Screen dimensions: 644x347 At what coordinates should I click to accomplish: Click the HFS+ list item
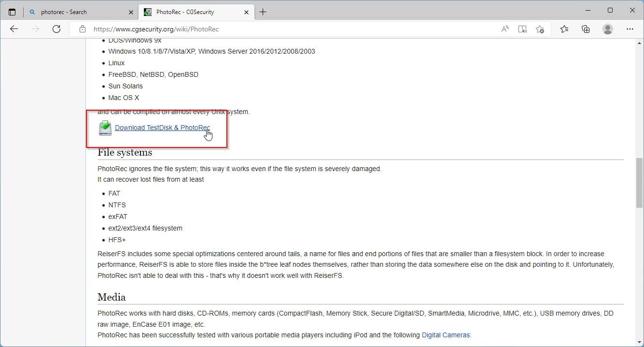coord(117,240)
